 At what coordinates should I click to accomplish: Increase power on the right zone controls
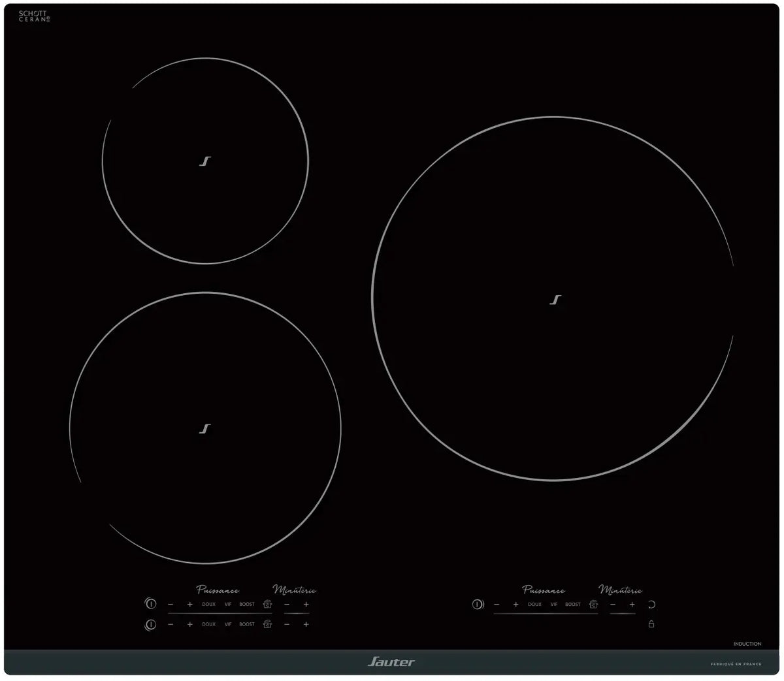coord(516,605)
